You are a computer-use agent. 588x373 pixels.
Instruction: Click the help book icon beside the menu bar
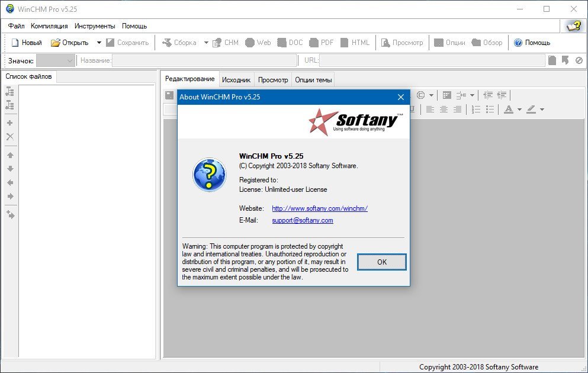[573, 26]
